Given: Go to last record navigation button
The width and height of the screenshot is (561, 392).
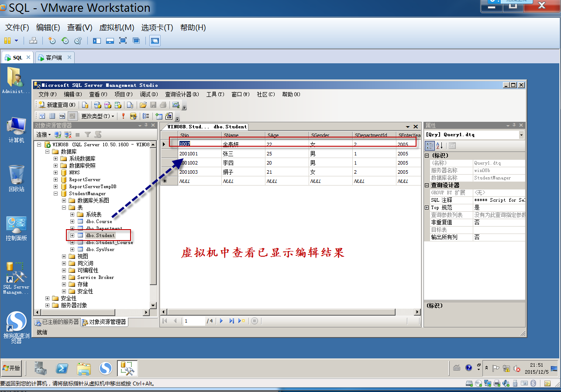Looking at the screenshot, I should tap(232, 321).
